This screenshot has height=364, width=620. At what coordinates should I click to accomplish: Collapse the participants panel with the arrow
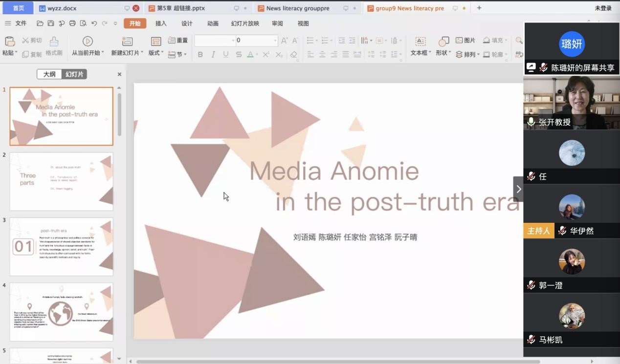click(518, 189)
